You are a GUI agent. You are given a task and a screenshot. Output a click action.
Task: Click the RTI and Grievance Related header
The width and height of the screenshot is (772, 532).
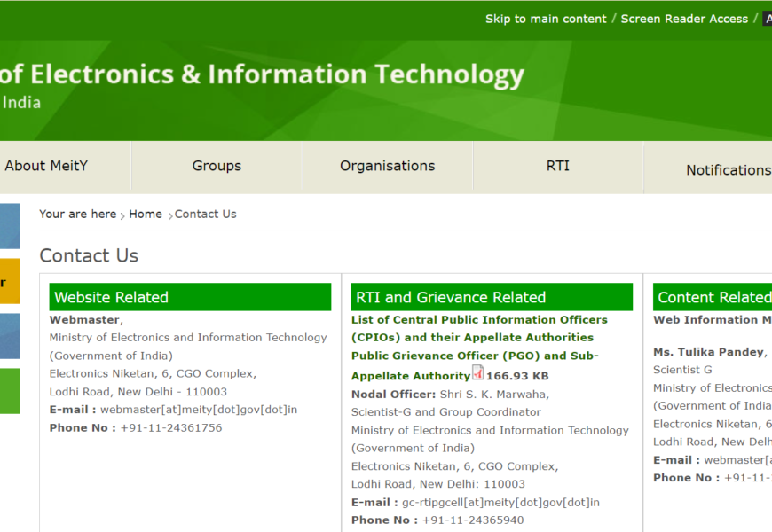(492, 297)
